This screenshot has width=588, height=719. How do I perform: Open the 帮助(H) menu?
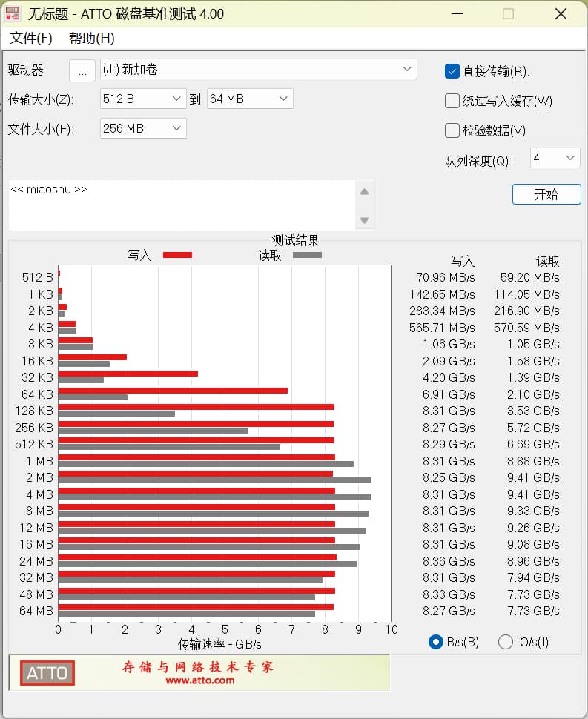tap(92, 39)
